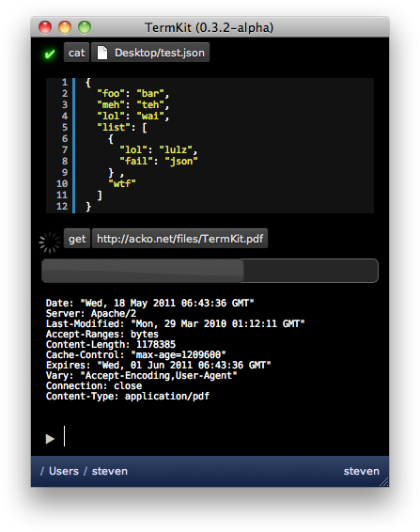This screenshot has height=532, width=420.
Task: Click the download progress bar
Action: [x=210, y=271]
